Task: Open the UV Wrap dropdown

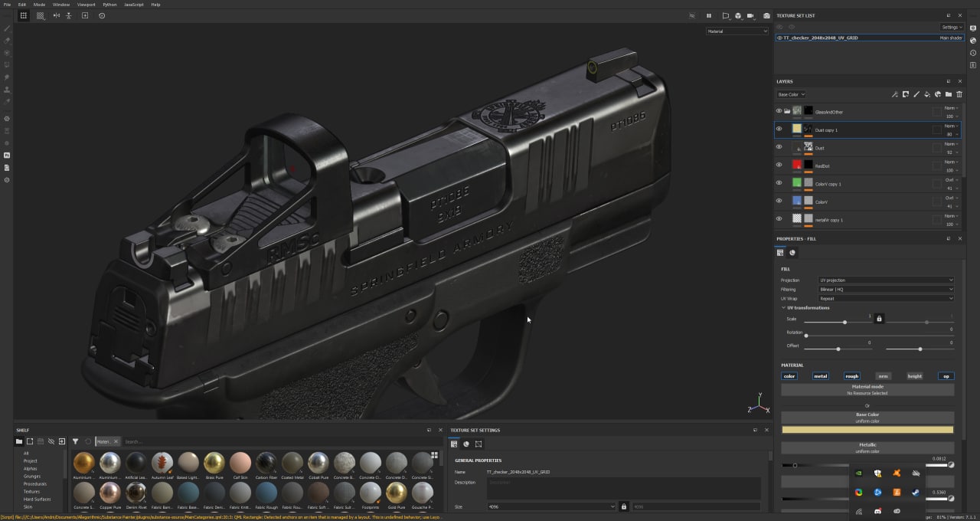Action: click(886, 299)
